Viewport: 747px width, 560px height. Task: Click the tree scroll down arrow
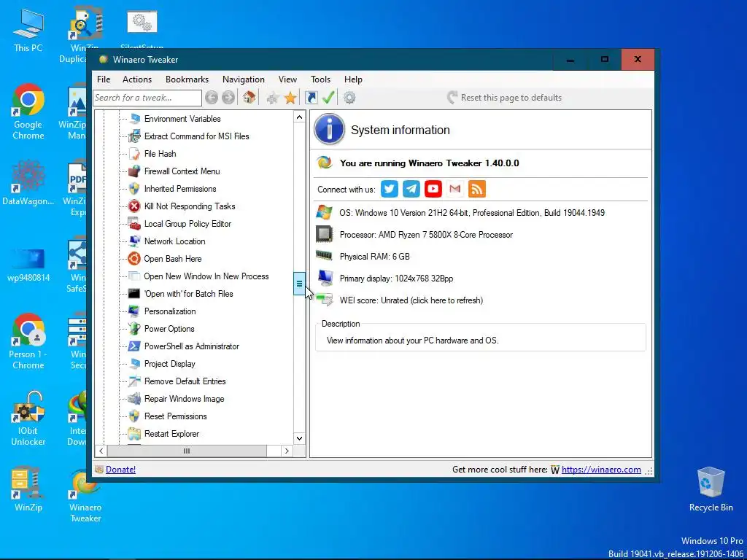299,438
